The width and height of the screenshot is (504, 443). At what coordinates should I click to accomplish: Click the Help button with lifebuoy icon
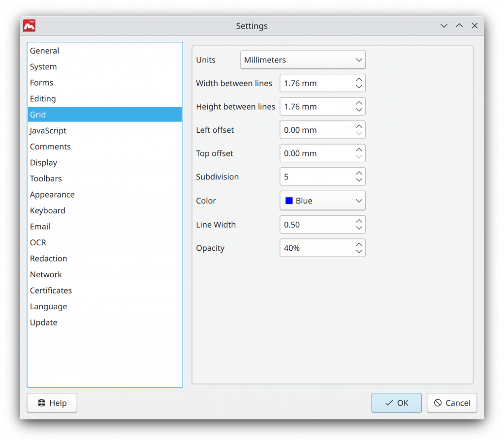(x=52, y=403)
